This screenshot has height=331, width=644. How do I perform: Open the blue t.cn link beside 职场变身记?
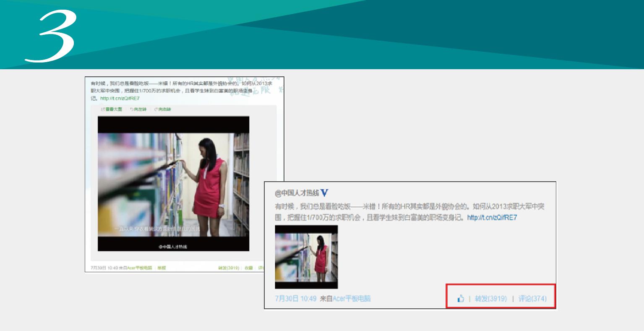point(492,218)
